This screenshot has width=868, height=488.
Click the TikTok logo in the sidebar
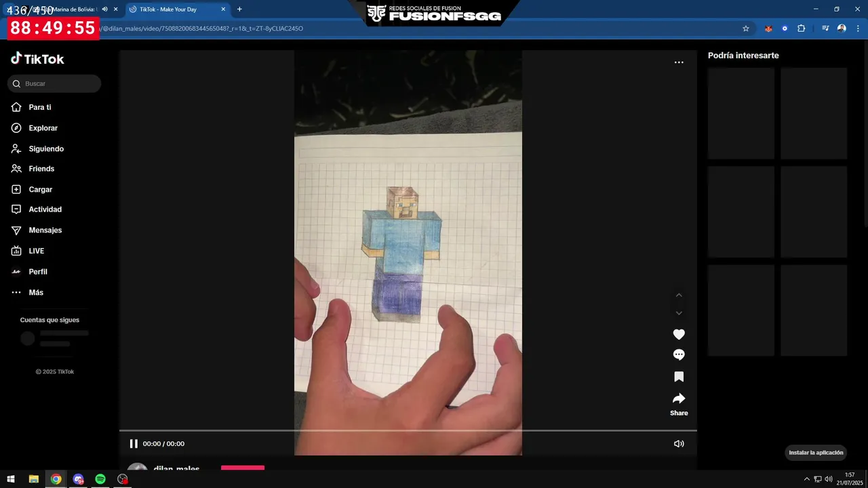click(37, 59)
